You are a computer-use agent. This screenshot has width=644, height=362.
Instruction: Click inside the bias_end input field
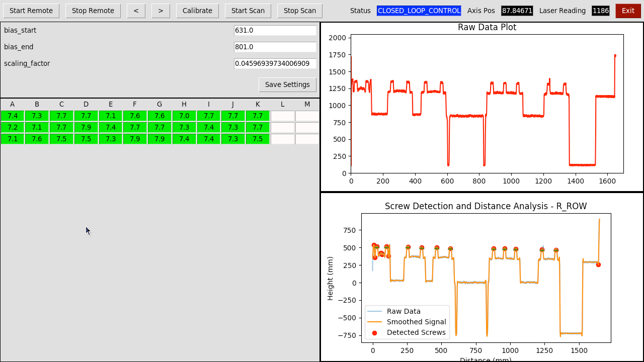pyautogui.click(x=275, y=47)
